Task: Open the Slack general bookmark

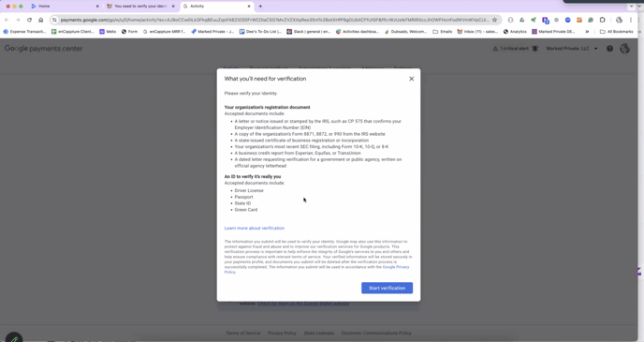Action: point(309,32)
